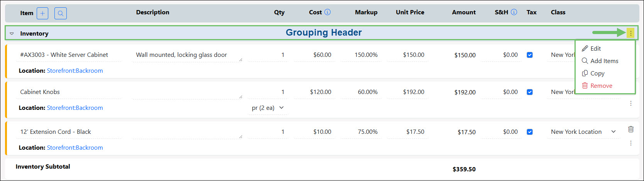The image size is (644, 181).
Task: Click the Unit Price column header
Action: 410,12
